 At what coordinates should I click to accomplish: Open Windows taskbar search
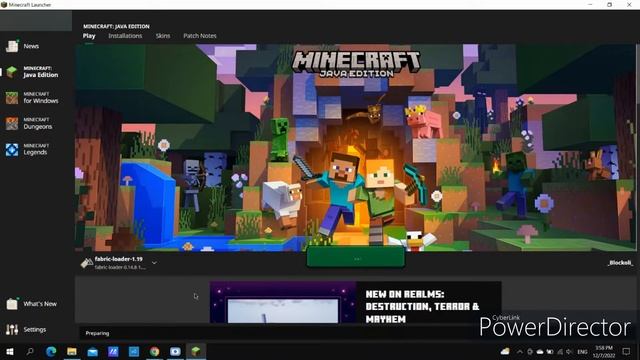30,351
